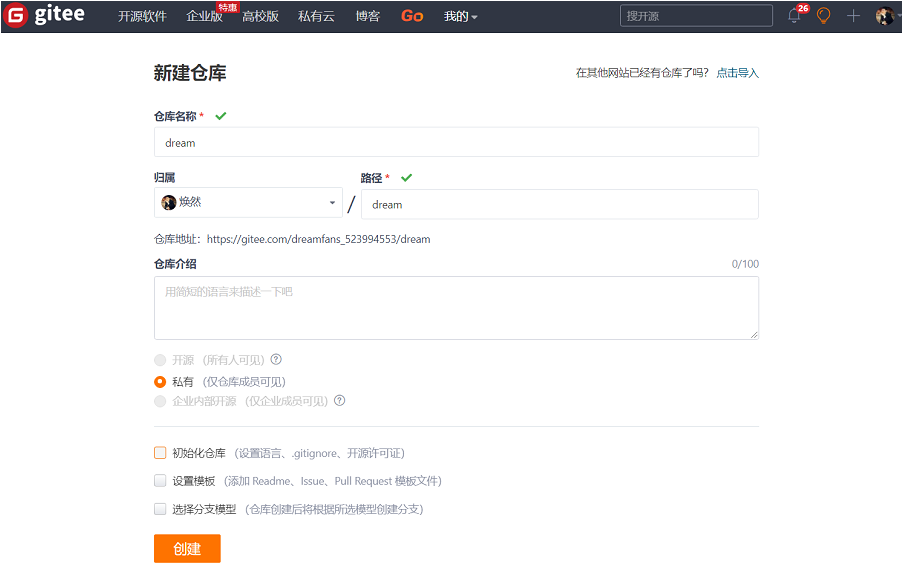Enable the 初始化仓库 checkbox

pos(160,453)
